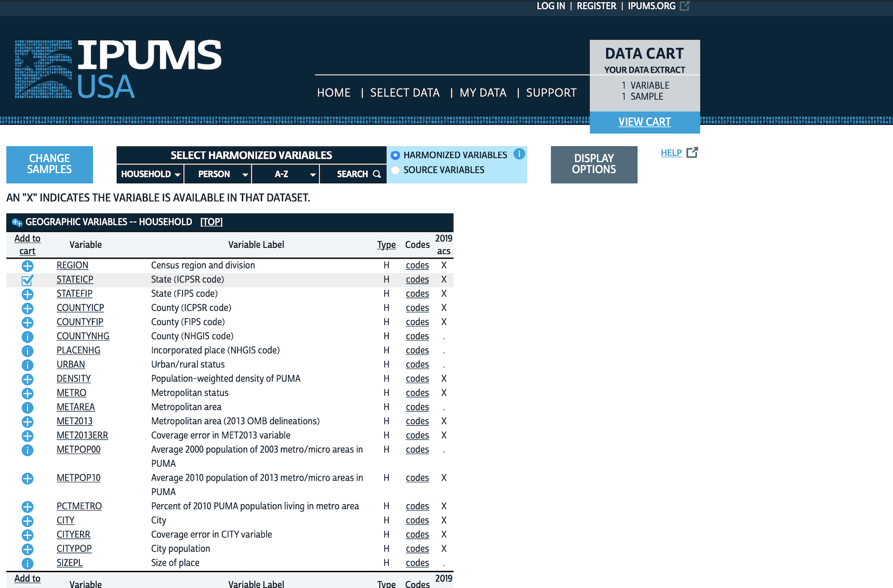Click info icon next to COUNTYNHG
The image size is (893, 588).
[27, 337]
